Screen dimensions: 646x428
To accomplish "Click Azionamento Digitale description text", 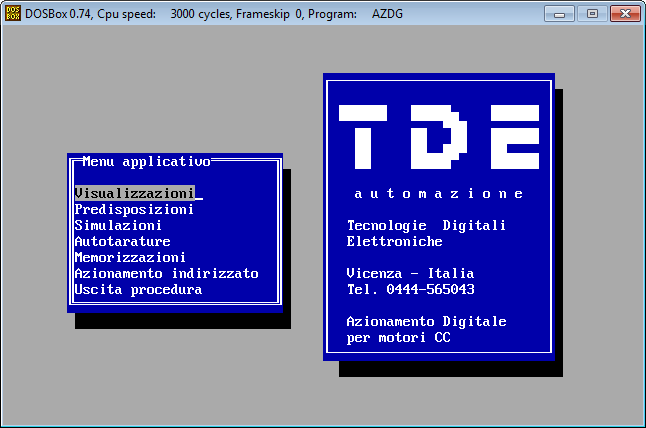I will (x=426, y=321).
